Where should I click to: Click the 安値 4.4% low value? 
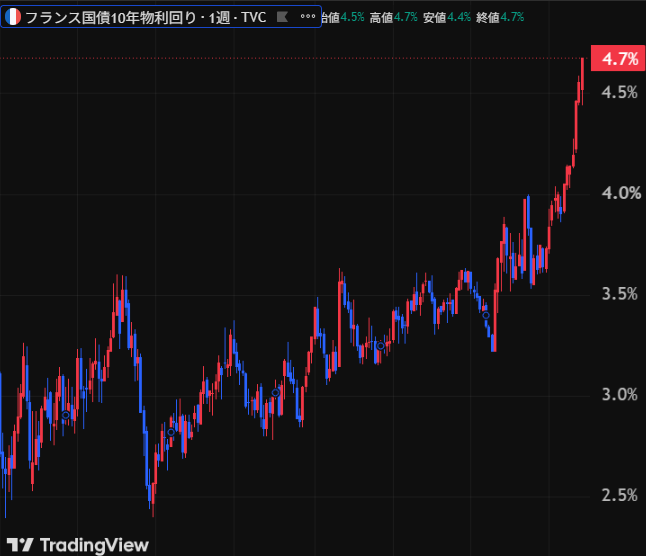point(447,17)
